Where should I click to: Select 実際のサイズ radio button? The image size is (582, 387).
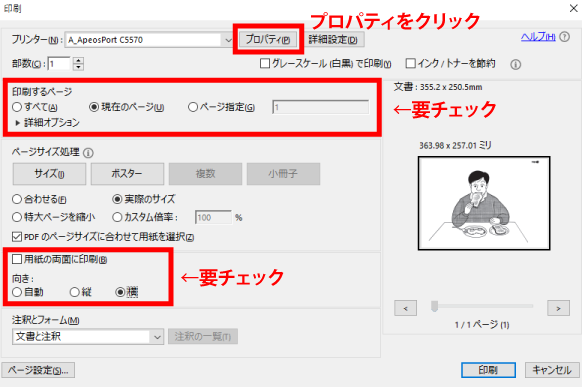(x=117, y=199)
